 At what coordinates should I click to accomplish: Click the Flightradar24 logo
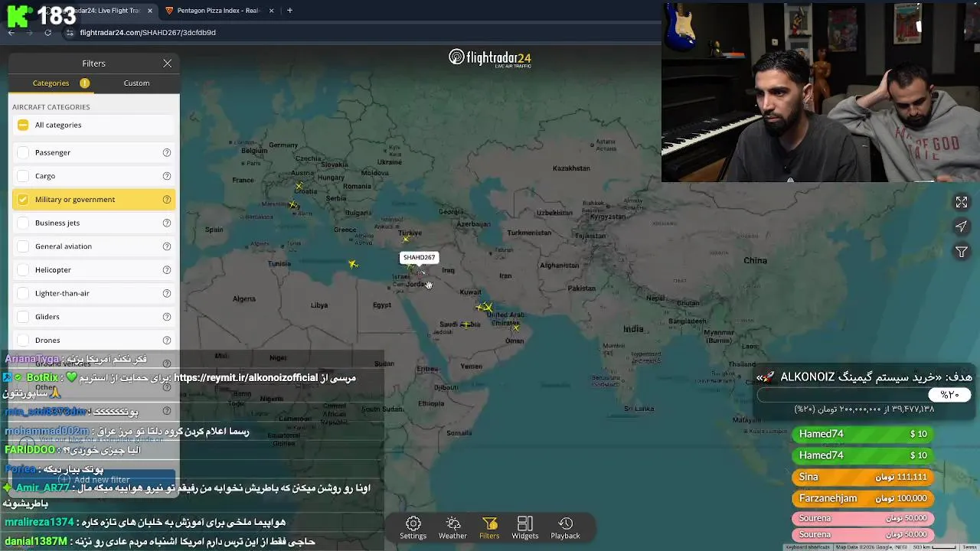click(x=490, y=58)
